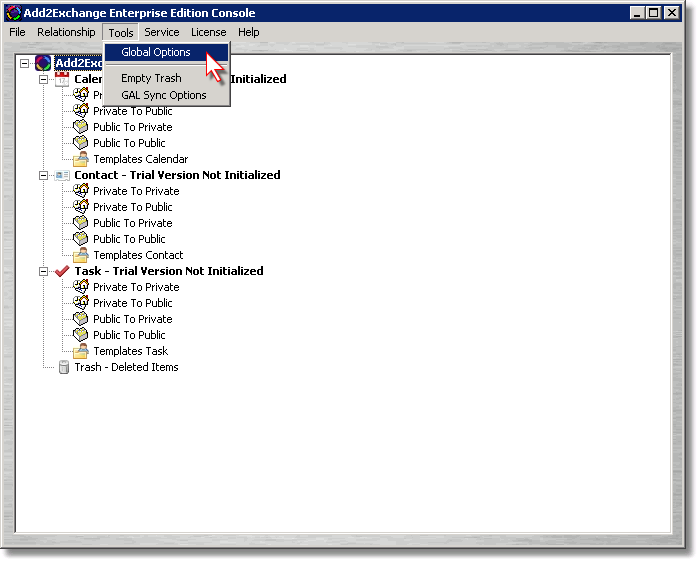698x561 pixels.
Task: Click Task Public To Private icon
Action: click(81, 319)
